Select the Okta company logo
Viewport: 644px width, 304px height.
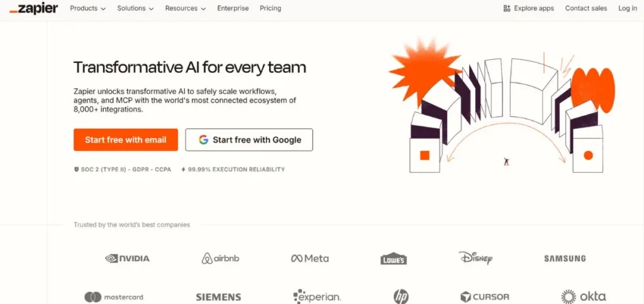pos(583,296)
